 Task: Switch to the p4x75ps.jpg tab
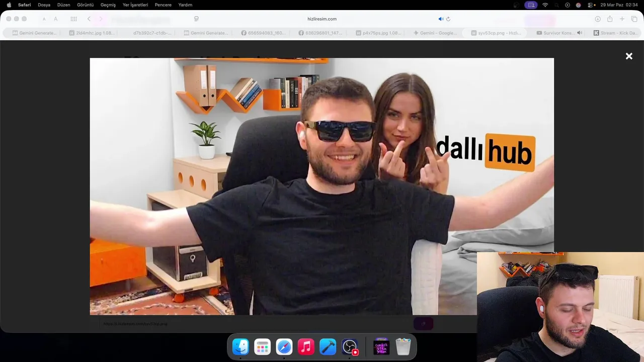pos(378,33)
